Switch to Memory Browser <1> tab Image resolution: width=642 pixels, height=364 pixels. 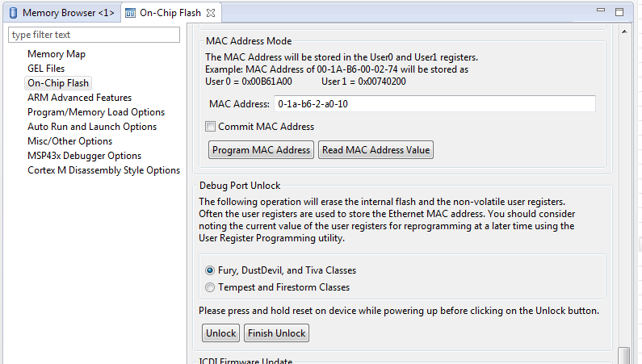62,13
